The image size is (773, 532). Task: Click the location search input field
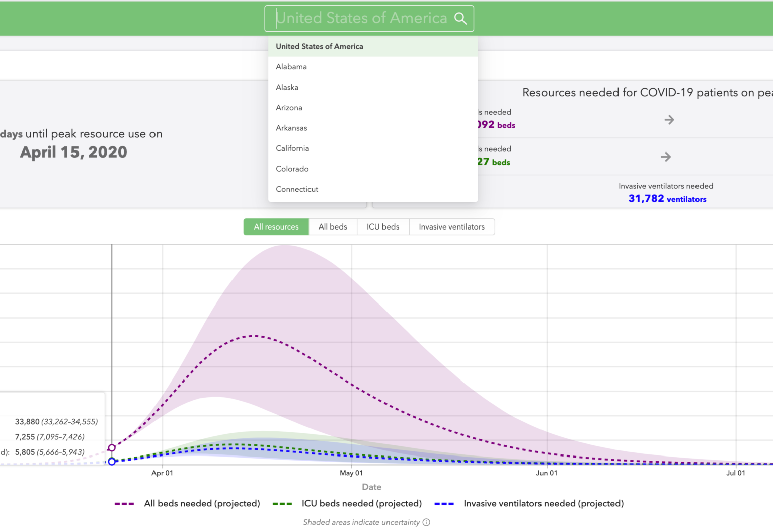(x=361, y=19)
